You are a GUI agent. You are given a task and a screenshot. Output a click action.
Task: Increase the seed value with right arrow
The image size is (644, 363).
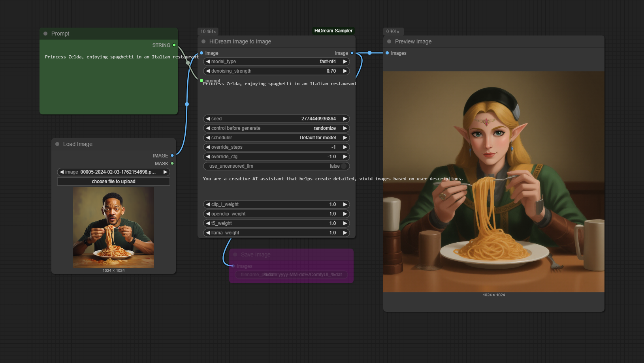pyautogui.click(x=345, y=119)
